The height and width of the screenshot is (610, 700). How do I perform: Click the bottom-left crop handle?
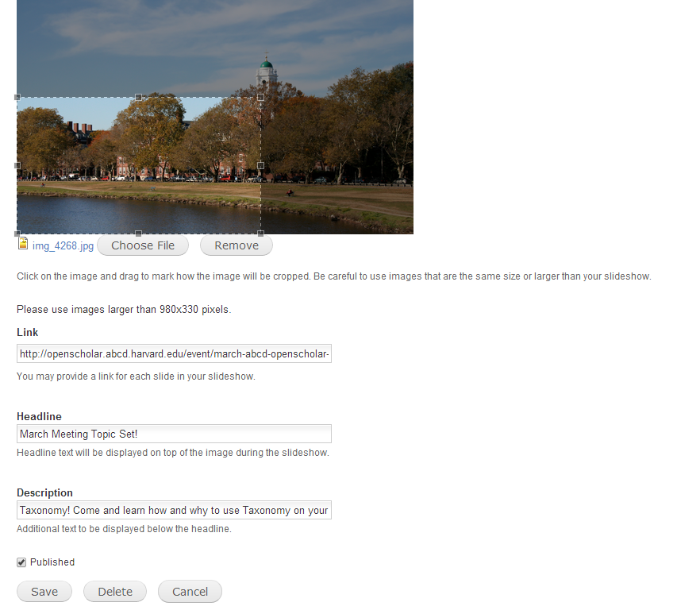17,234
